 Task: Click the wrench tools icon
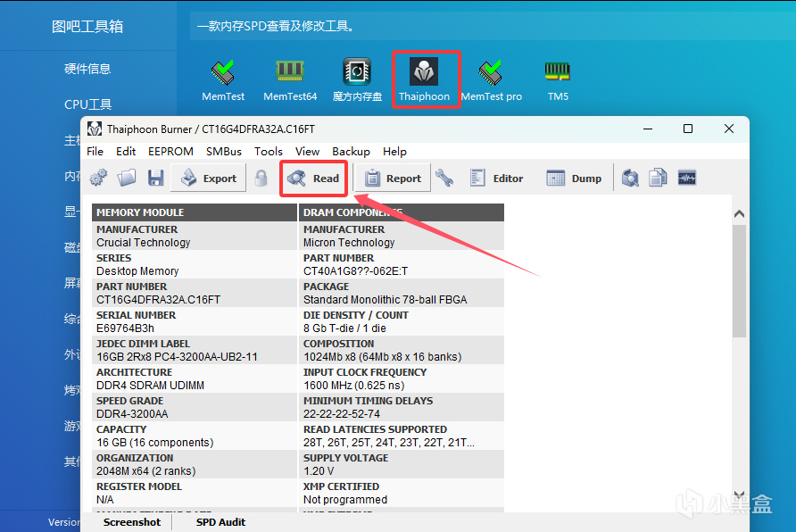(x=444, y=179)
